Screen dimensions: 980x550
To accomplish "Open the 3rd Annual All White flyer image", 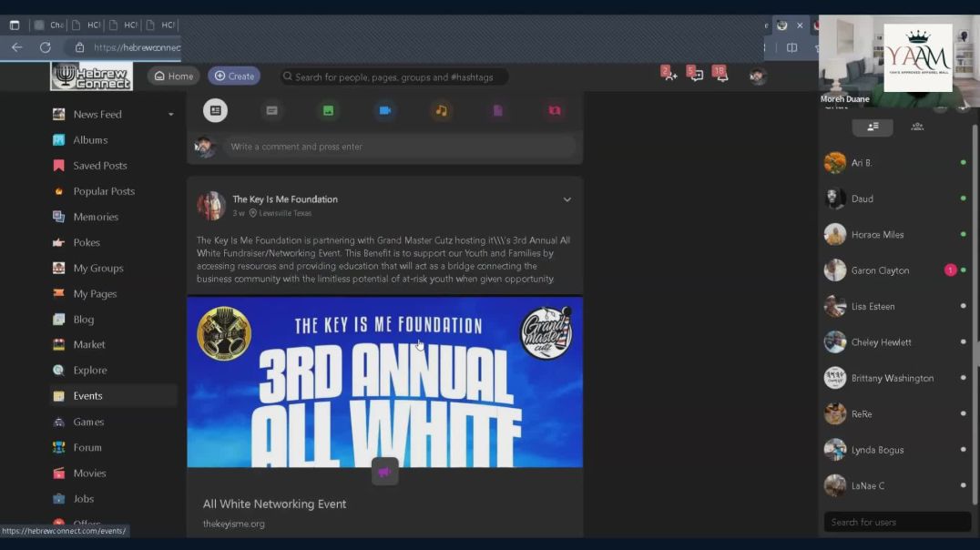I will pyautogui.click(x=385, y=382).
